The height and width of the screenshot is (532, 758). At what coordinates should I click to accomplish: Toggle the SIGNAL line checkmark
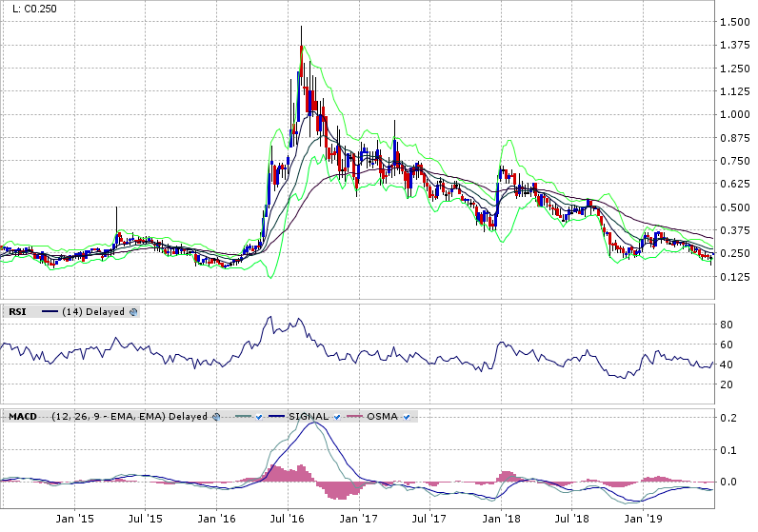(x=337, y=417)
